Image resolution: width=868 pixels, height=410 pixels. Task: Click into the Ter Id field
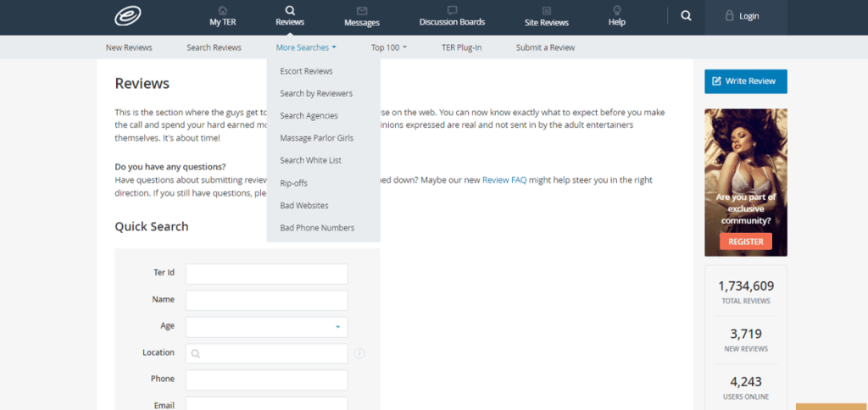267,274
